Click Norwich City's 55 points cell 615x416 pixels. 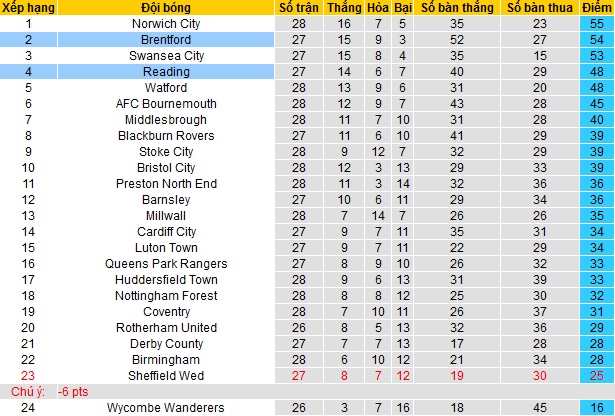pyautogui.click(x=597, y=24)
